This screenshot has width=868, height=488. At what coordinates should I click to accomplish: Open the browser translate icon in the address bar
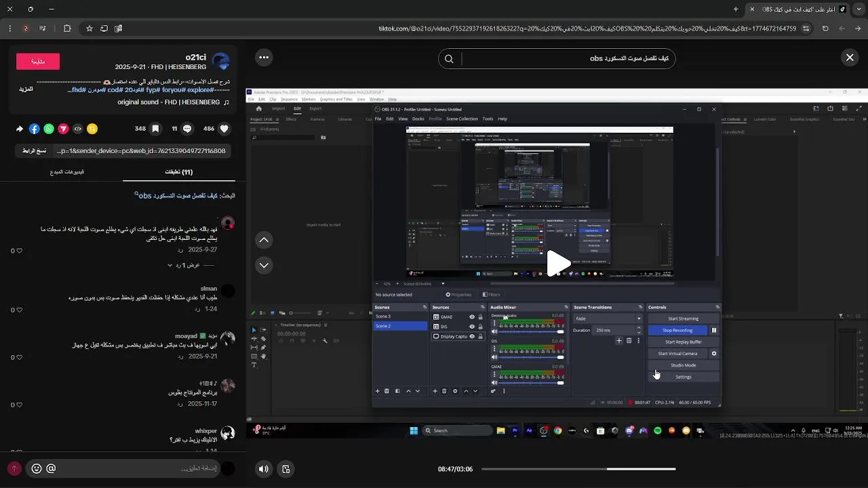(x=119, y=28)
